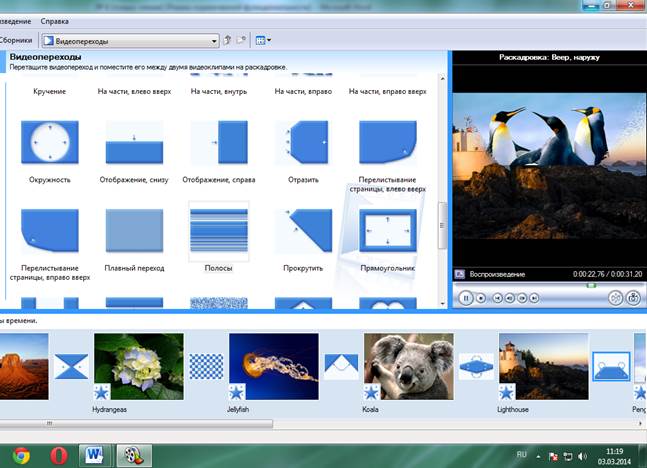Click the take picture camera button

pyautogui.click(x=633, y=298)
